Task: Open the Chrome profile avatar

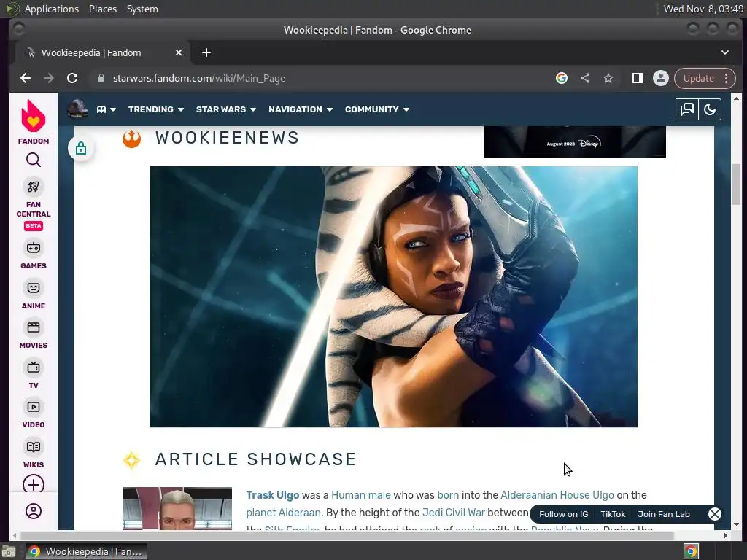Action: (661, 78)
